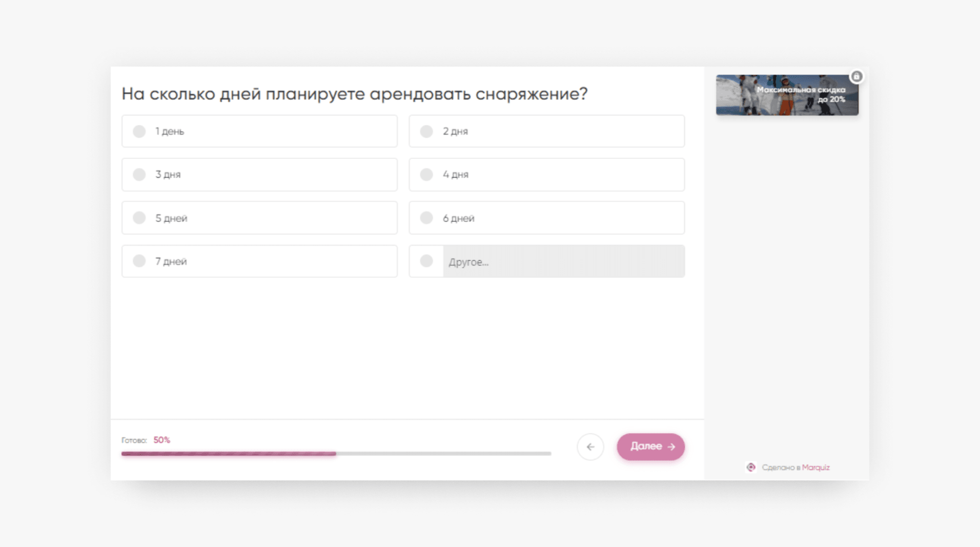
Task: Open the Marquiz link
Action: [815, 467]
